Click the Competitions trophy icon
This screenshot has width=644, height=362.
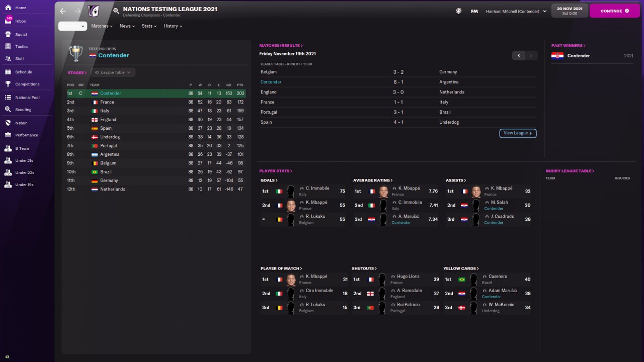(x=8, y=84)
